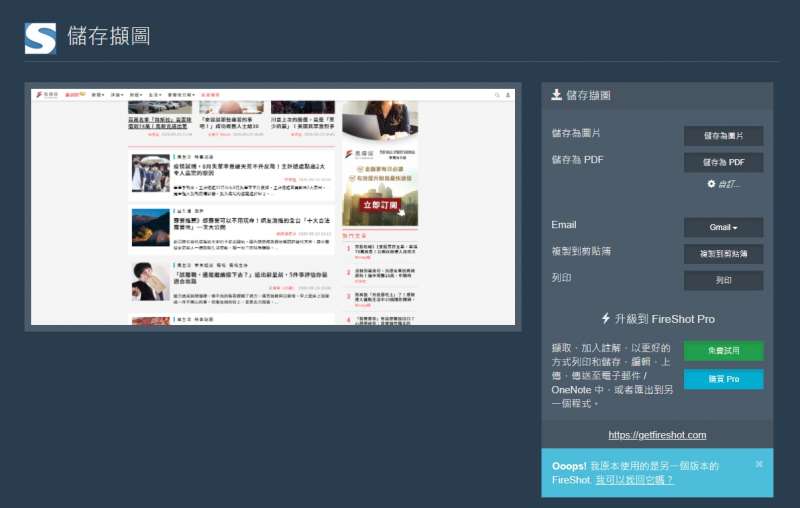Screen dimensions: 800x508
Task: Click the 儲存為圖片 row label text
Action: 576,133
